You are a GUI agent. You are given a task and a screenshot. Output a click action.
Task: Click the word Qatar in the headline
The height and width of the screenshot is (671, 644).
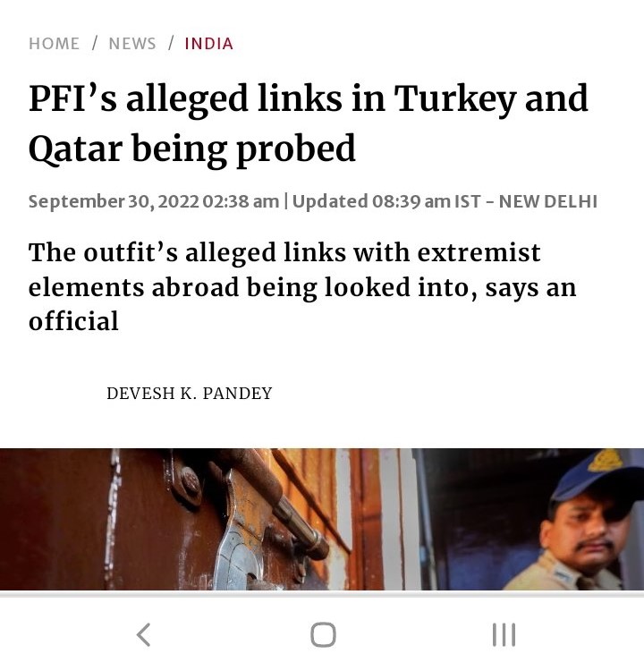coord(75,149)
